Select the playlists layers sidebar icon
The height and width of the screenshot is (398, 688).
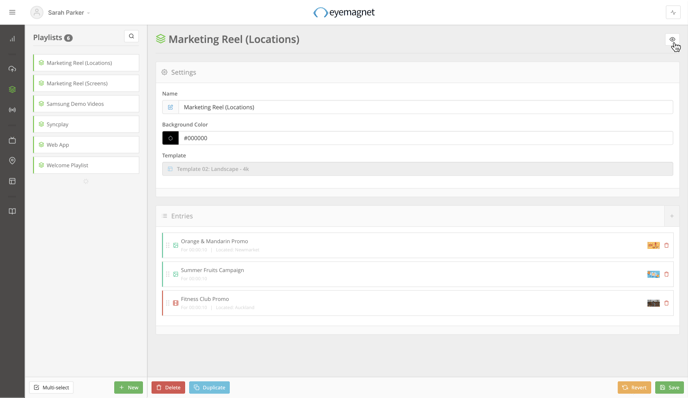pos(12,90)
